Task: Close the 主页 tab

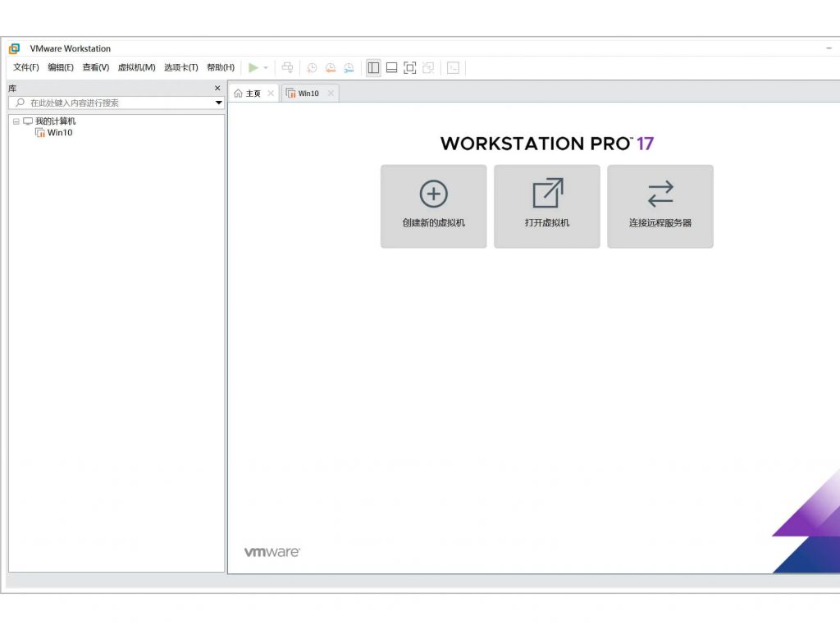Action: click(271, 94)
